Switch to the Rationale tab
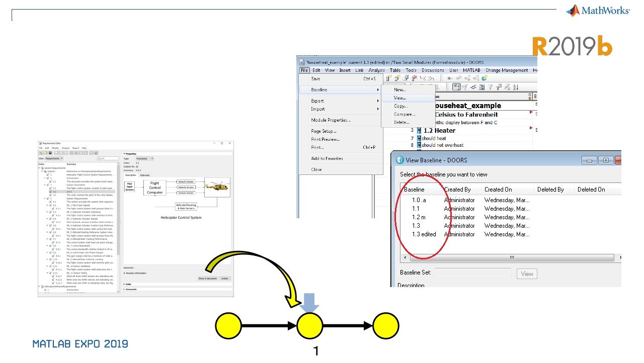 [144, 175]
